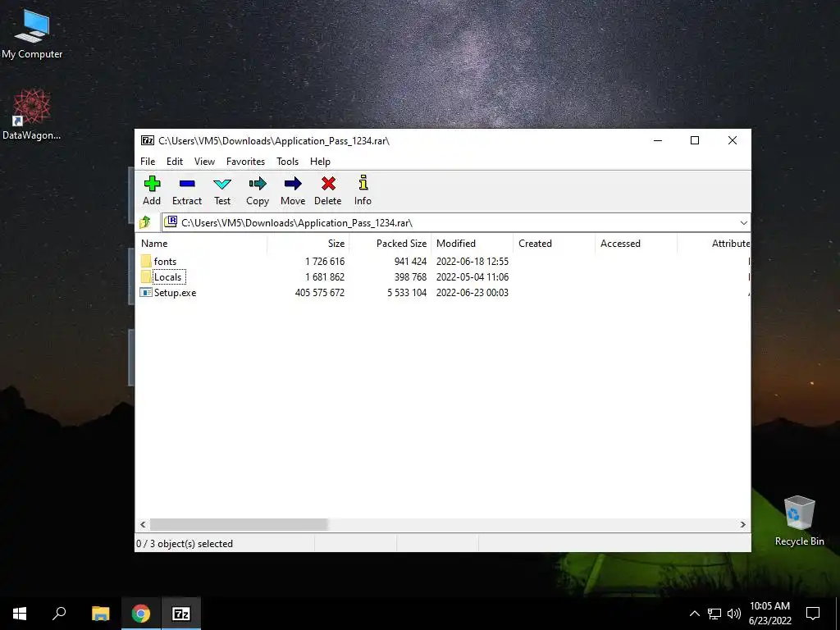This screenshot has width=840, height=630.
Task: Click the horizontal scrollbar right arrow
Action: pyautogui.click(x=742, y=524)
